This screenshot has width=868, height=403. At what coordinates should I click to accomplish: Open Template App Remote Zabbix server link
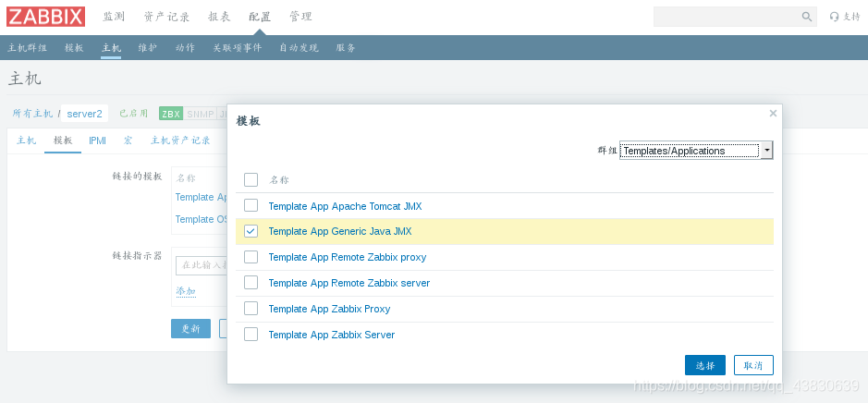(349, 283)
